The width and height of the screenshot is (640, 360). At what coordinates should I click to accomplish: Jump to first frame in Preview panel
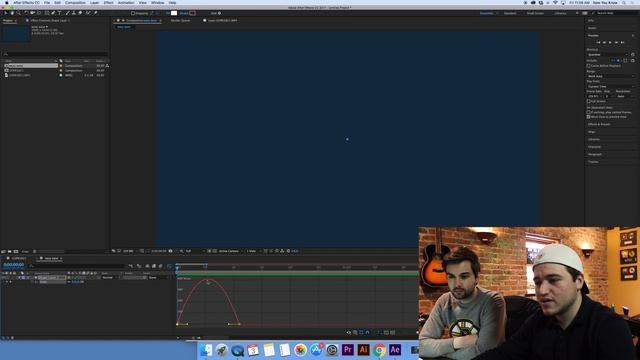point(599,42)
